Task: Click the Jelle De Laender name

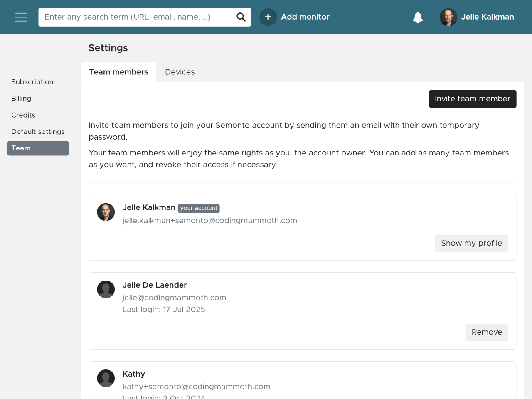Action: (x=155, y=285)
